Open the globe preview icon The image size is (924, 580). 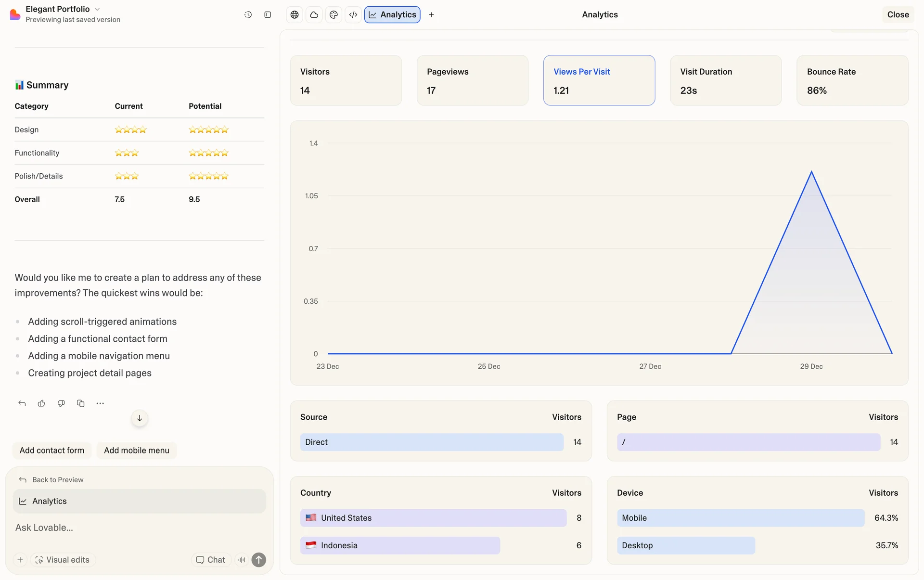click(295, 14)
